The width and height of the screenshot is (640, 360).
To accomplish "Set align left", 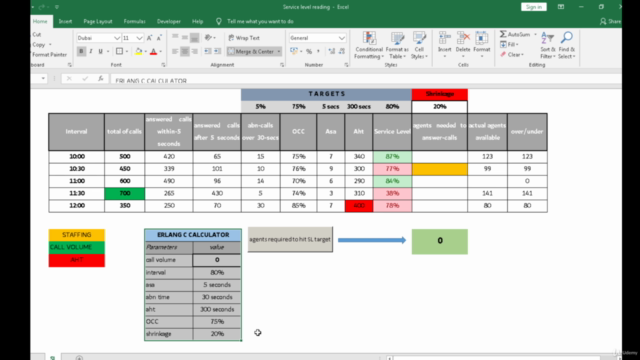I will coord(175,51).
